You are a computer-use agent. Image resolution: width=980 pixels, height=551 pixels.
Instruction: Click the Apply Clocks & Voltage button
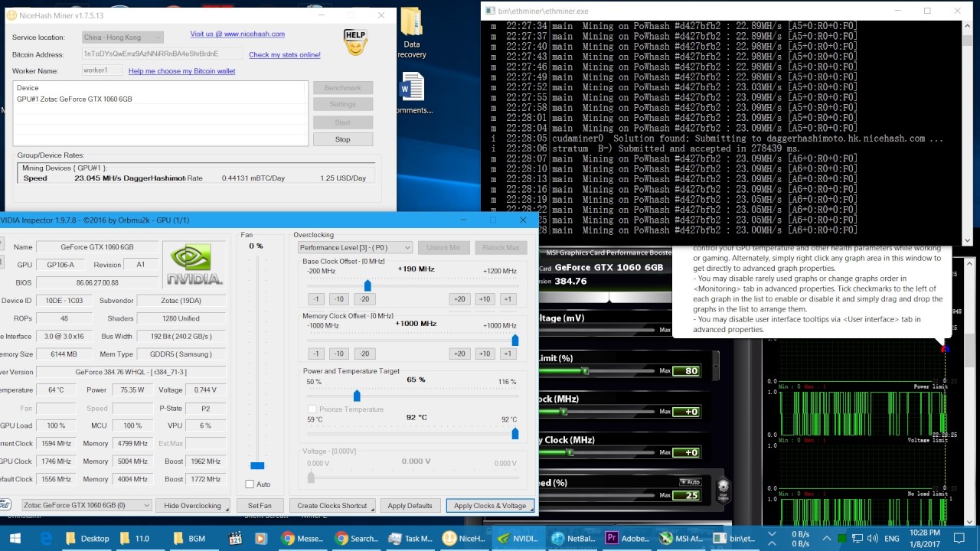coord(490,505)
